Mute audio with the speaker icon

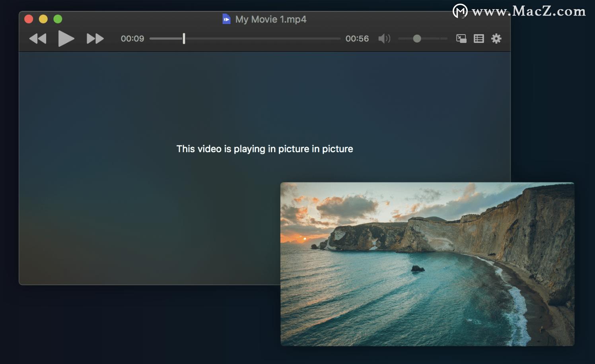[384, 39]
